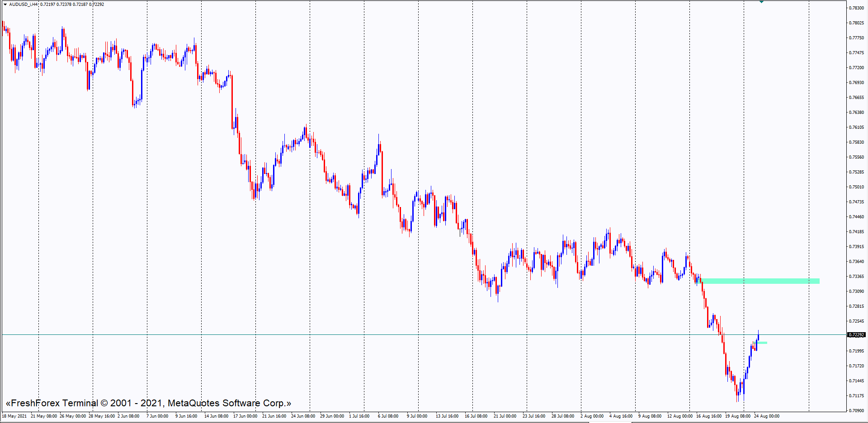Click the 0.75560 price axis label
The height and width of the screenshot is (423, 868).
(857, 157)
